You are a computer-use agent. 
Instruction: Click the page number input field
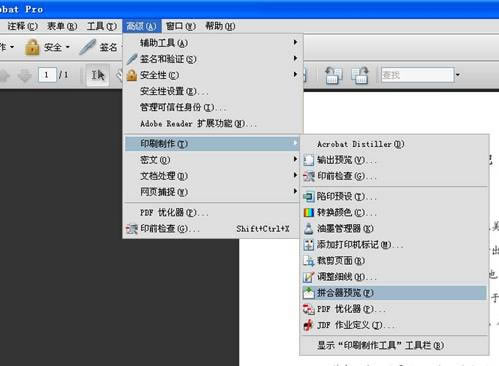click(47, 75)
